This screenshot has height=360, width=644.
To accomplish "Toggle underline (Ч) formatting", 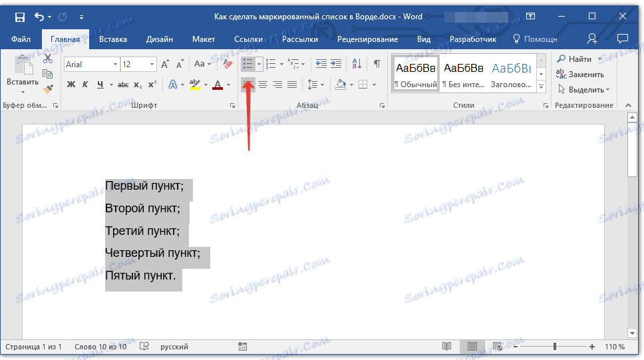I will point(100,85).
